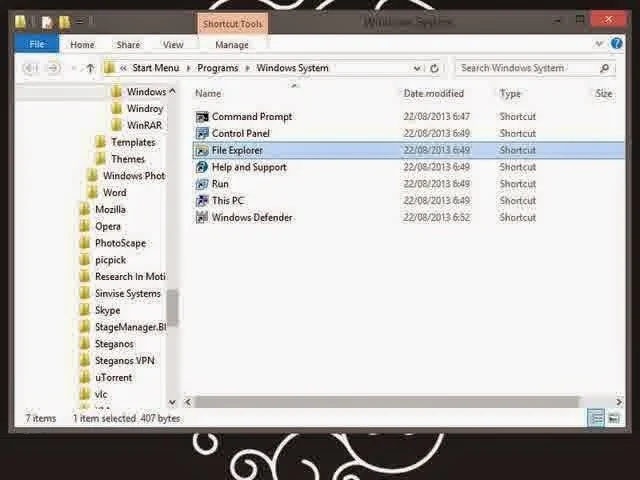Expand the ribbon with the chevron
Image resolution: width=640 pixels, height=480 pixels.
(599, 44)
